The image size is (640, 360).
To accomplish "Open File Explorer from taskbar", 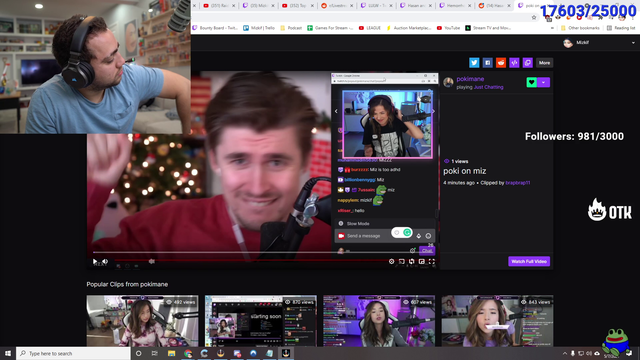I will [x=171, y=353].
